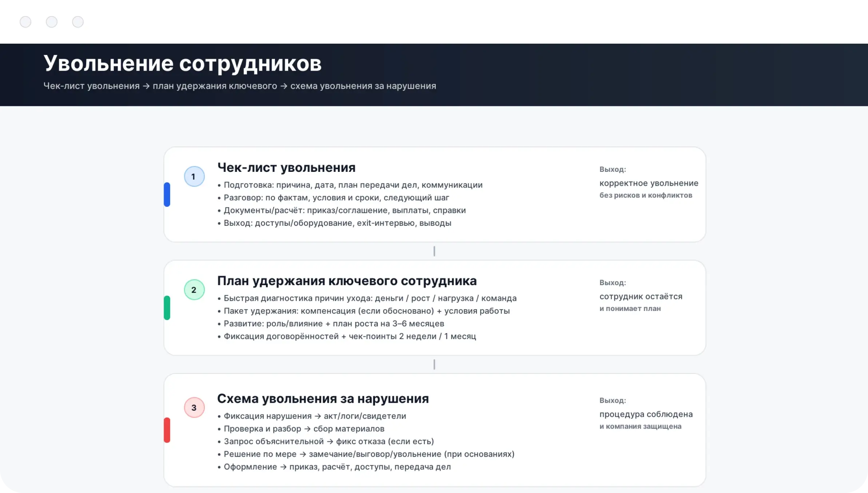
Task: Click the main title 'Увольнение сотрудников'
Action: pos(182,63)
